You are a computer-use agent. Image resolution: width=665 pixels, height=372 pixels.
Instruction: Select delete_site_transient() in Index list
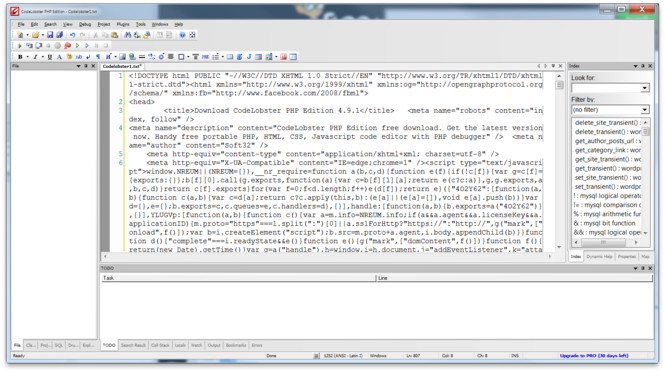tap(607, 123)
